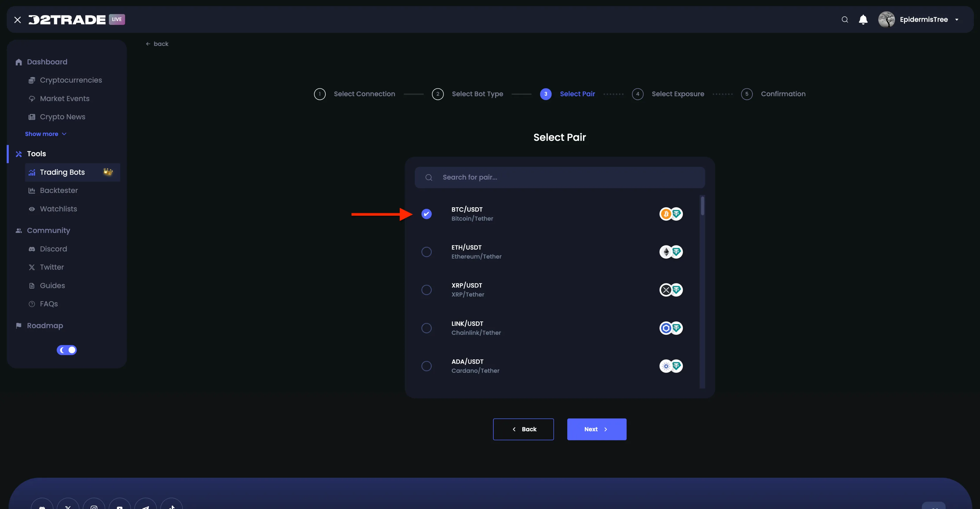Click the blue Next button
Image resolution: width=980 pixels, height=509 pixels.
point(596,429)
